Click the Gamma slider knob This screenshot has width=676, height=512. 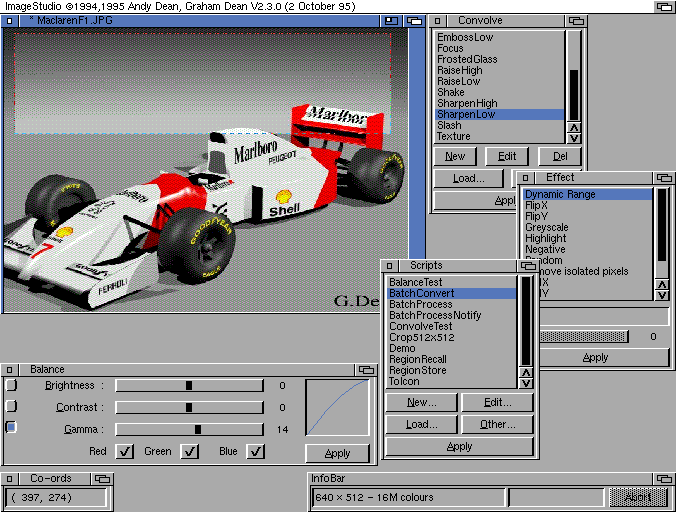coord(197,429)
